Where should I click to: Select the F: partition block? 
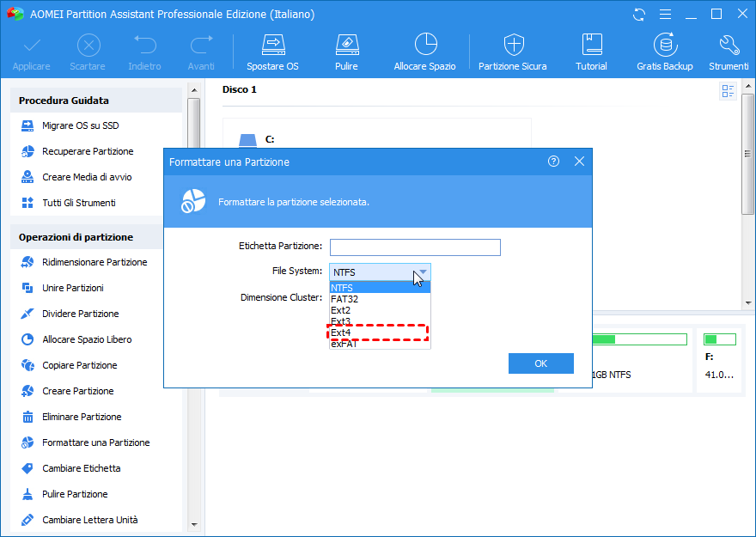719,361
